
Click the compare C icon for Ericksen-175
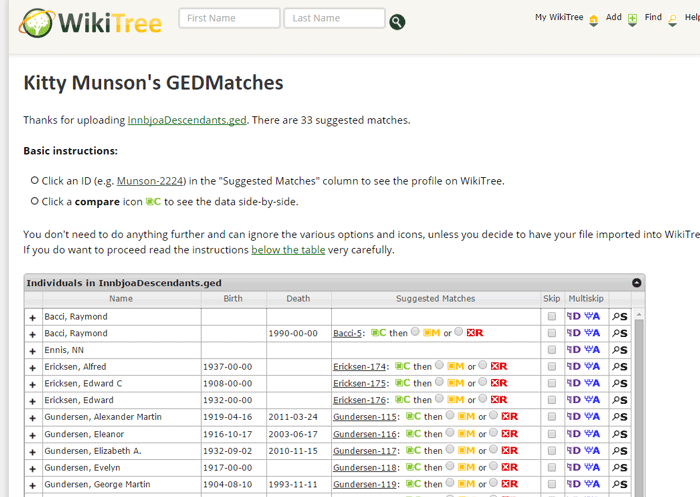click(x=403, y=383)
